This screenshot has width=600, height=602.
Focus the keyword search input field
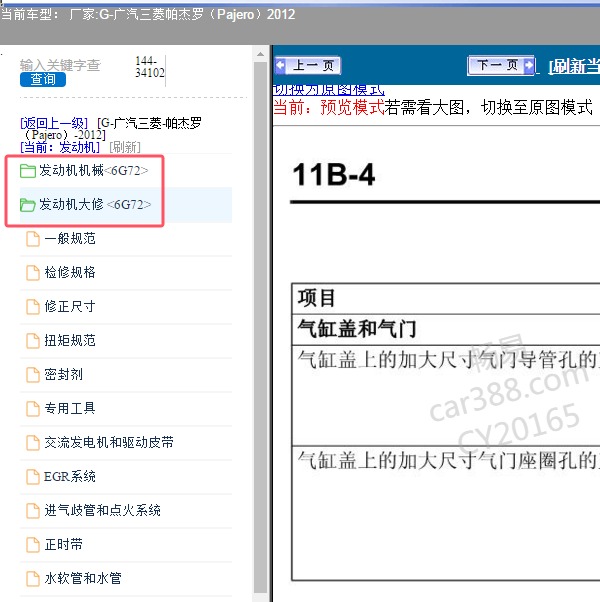(60, 65)
